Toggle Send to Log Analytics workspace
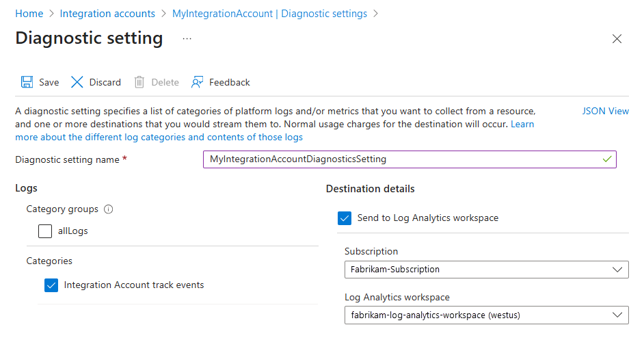 point(345,218)
